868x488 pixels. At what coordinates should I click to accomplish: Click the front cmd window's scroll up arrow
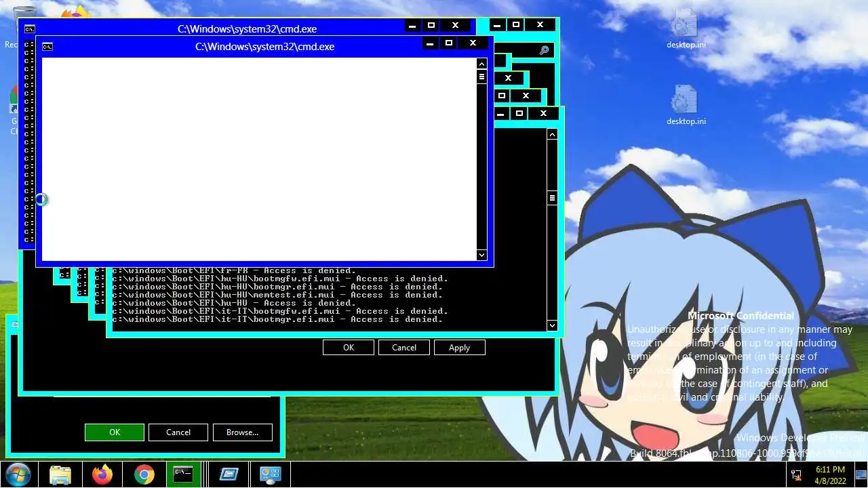pyautogui.click(x=481, y=64)
